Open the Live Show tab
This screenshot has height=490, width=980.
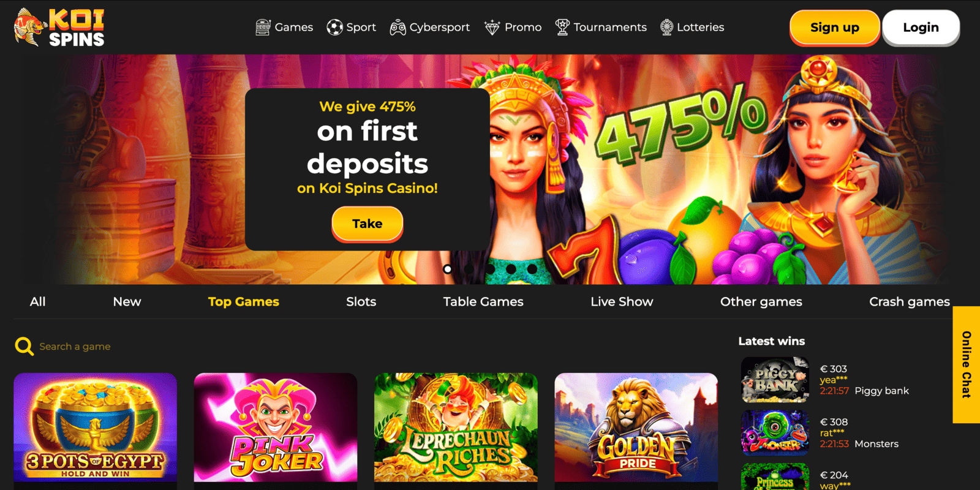(622, 301)
